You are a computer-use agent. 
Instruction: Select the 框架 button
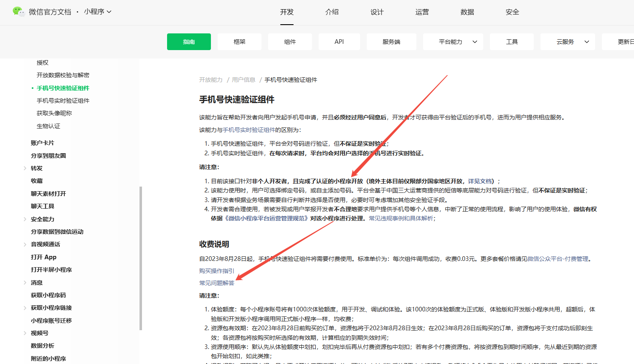[x=239, y=42]
